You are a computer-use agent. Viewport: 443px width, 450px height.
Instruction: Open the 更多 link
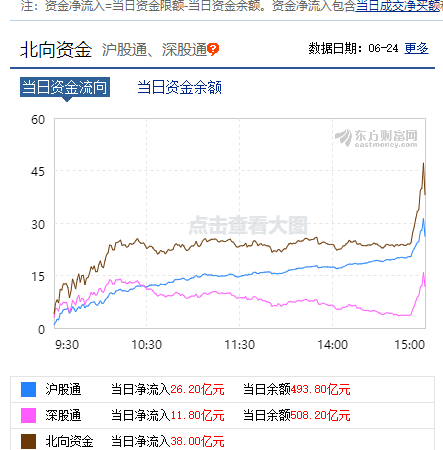click(416, 49)
